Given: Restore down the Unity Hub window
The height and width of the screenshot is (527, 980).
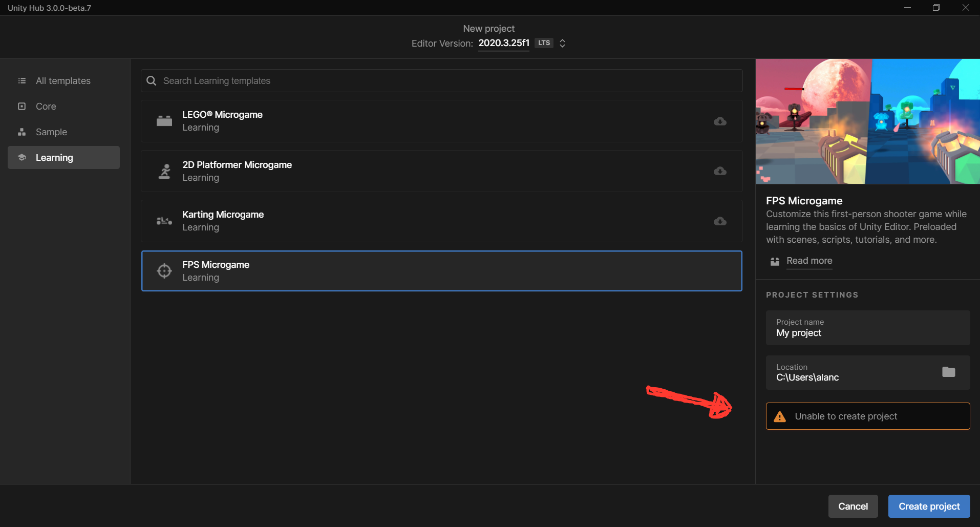Looking at the screenshot, I should [936, 8].
